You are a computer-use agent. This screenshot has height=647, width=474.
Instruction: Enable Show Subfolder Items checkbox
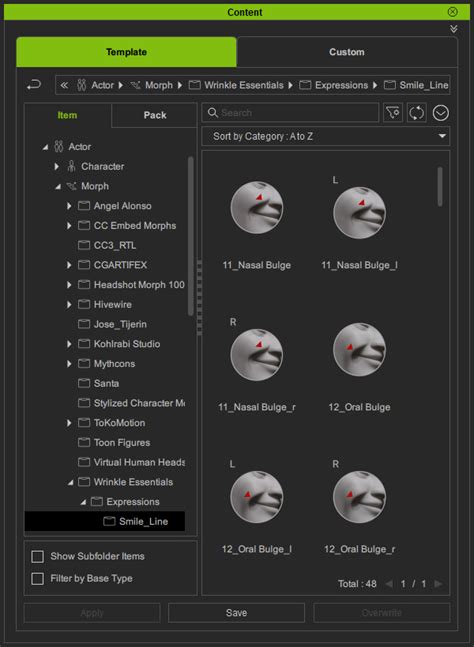[38, 556]
